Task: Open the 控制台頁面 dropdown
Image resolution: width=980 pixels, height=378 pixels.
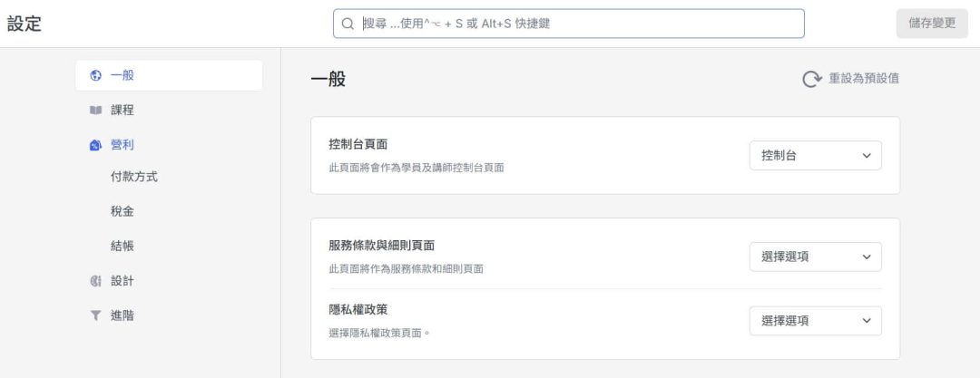Action: click(815, 155)
